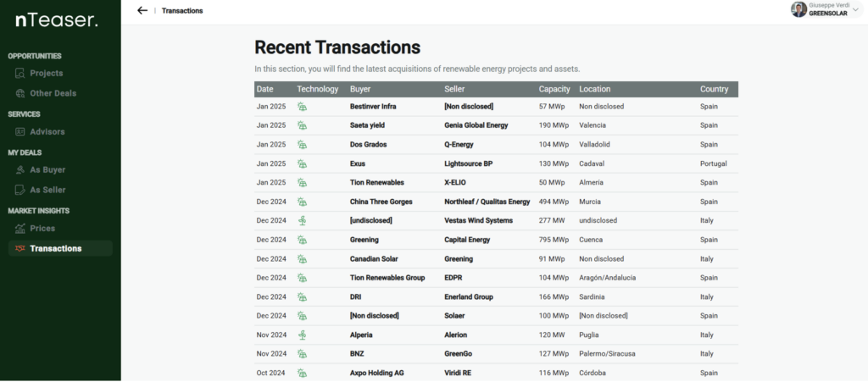The height and width of the screenshot is (382, 868).
Task: Click the Transactions sidebar icon
Action: coord(20,249)
